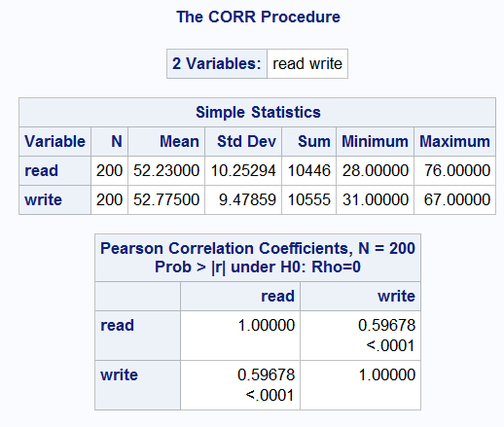
Task: Click 'The CORR Procedure' title
Action: coord(258,17)
